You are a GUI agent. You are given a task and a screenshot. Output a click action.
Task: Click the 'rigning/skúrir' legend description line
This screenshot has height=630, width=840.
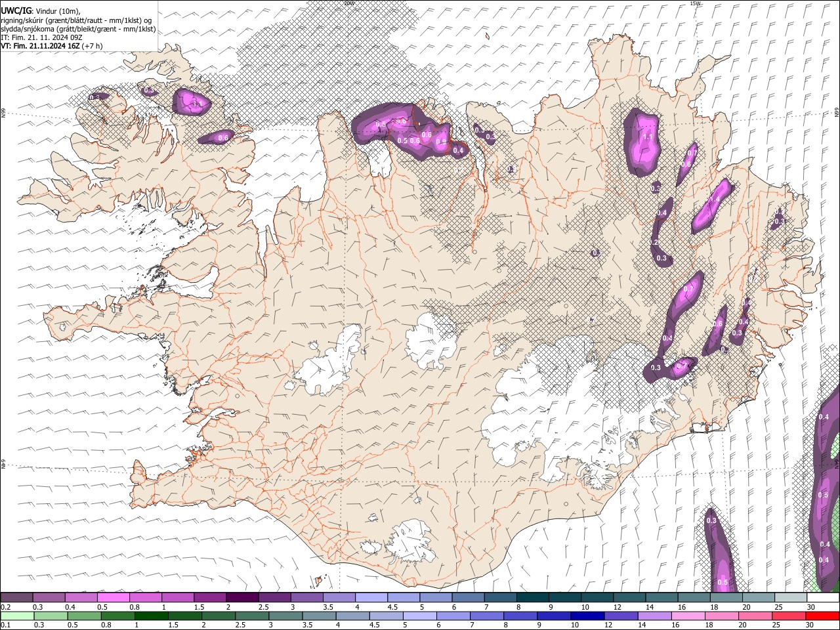pos(76,20)
